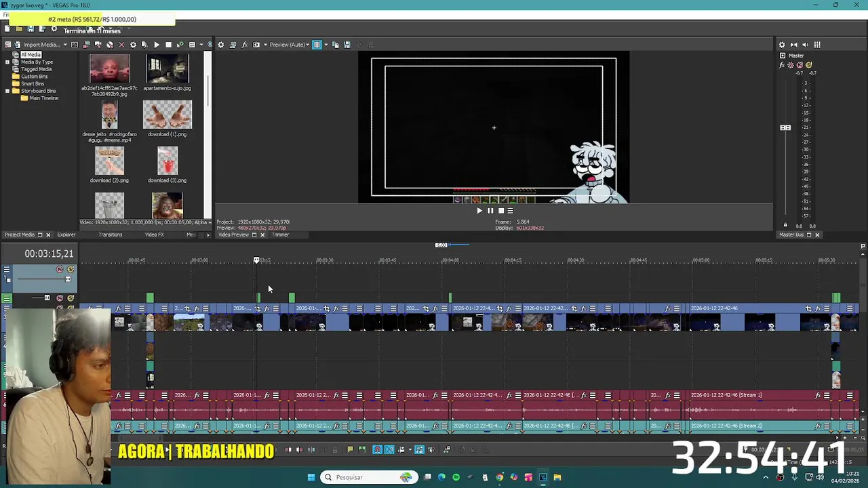The height and width of the screenshot is (488, 868).
Task: Open Project Video Properties gear icon
Action: 221,45
